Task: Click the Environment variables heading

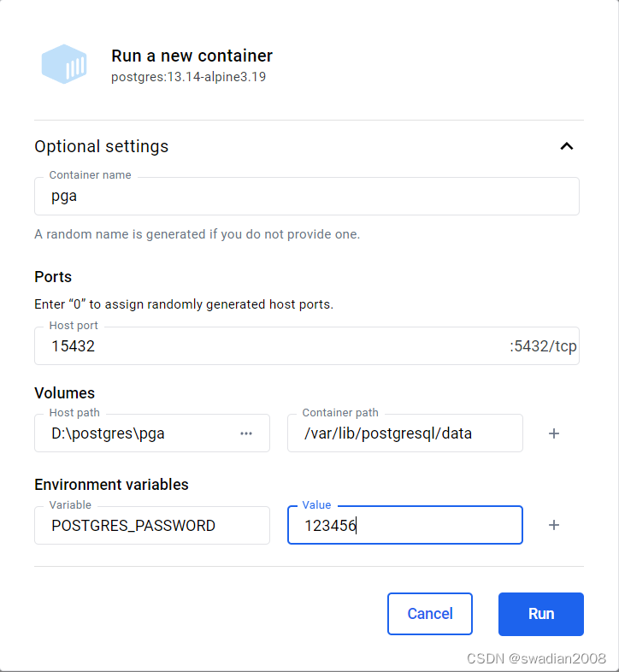Action: (111, 485)
